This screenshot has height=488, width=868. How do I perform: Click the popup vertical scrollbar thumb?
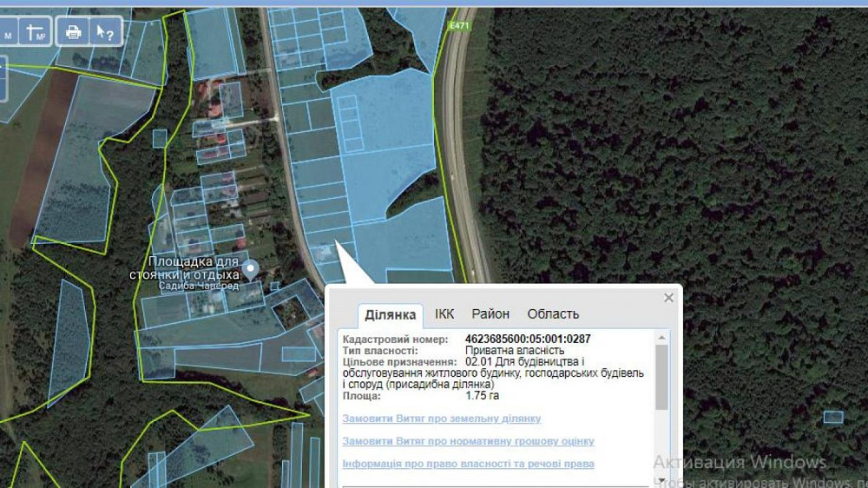(x=662, y=376)
